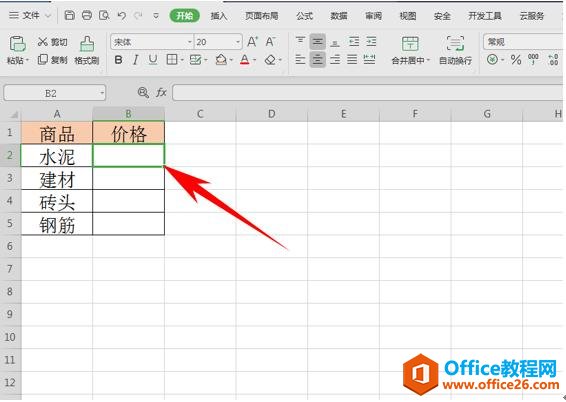
Task: Click the 合并居中 merge and center button
Action: [410, 51]
